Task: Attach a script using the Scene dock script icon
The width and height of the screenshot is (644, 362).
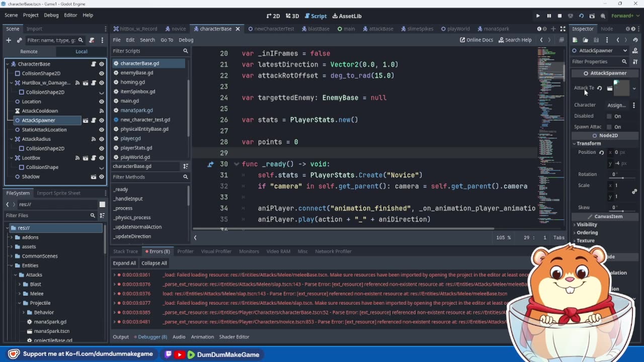Action: point(92,40)
